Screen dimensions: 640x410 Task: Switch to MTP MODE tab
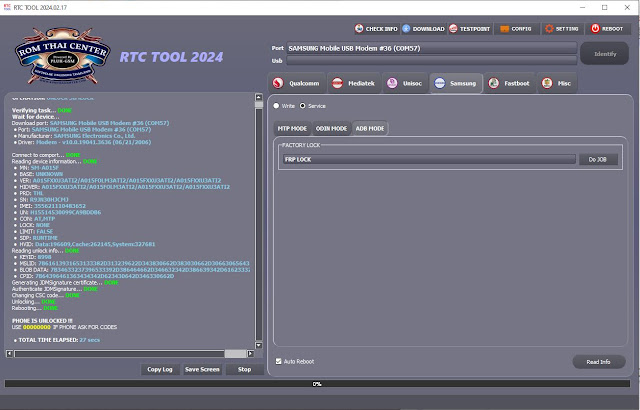click(x=292, y=129)
